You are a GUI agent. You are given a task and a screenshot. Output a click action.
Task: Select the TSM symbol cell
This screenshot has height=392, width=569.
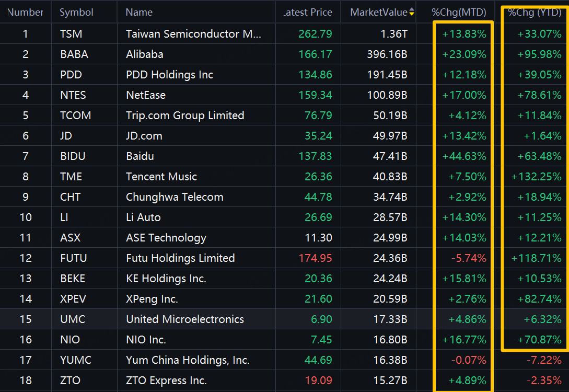tap(71, 34)
